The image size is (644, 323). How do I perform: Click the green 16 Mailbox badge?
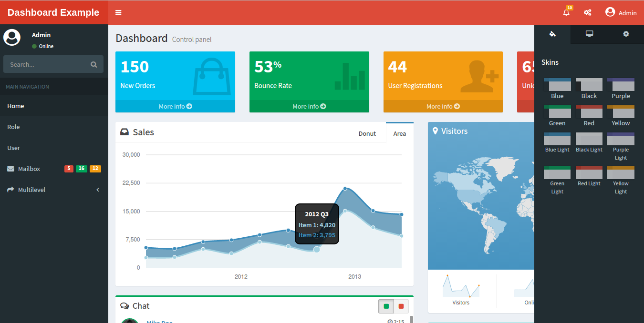pyautogui.click(x=82, y=169)
